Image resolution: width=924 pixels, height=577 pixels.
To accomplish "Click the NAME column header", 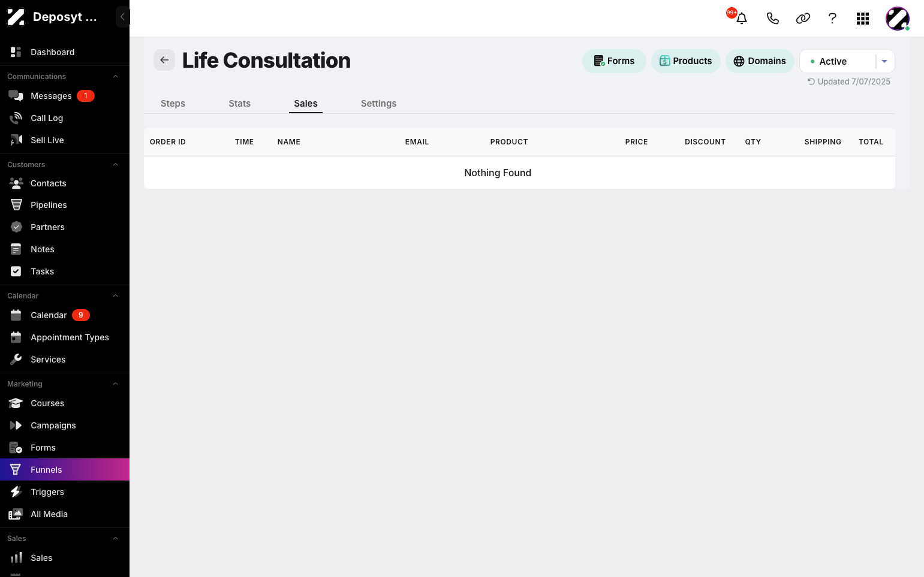I will (289, 142).
